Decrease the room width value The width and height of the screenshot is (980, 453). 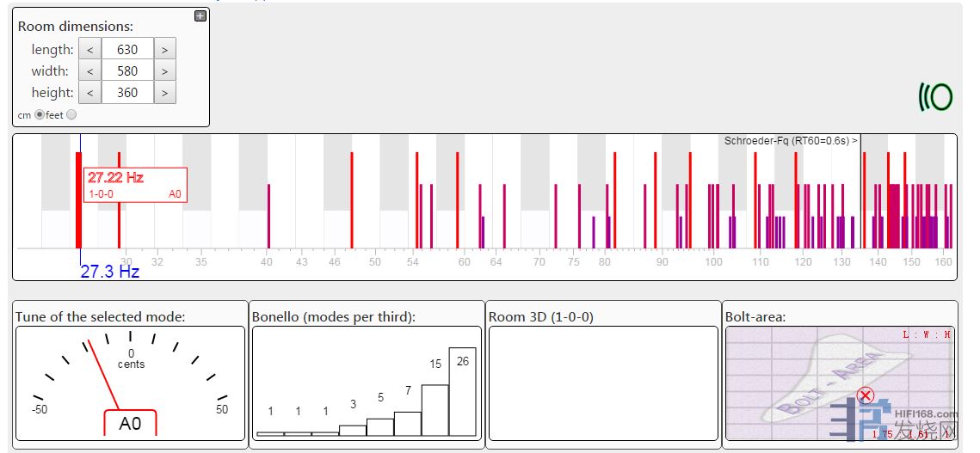coord(89,71)
